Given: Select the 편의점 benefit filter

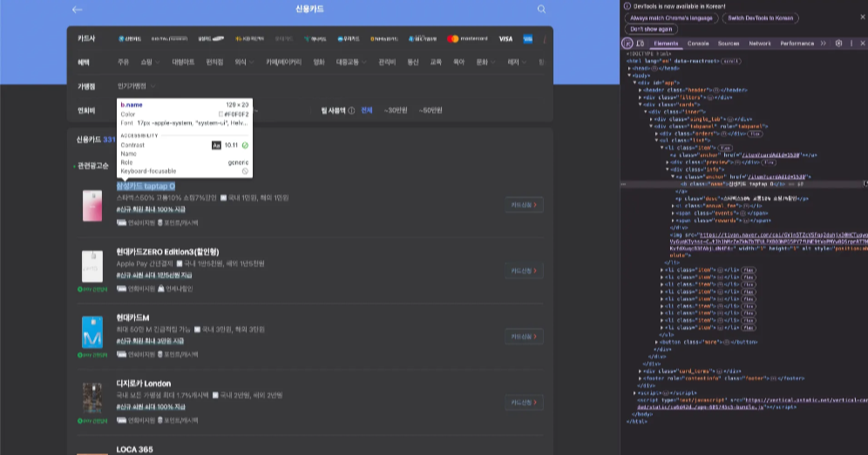Looking at the screenshot, I should click(214, 63).
